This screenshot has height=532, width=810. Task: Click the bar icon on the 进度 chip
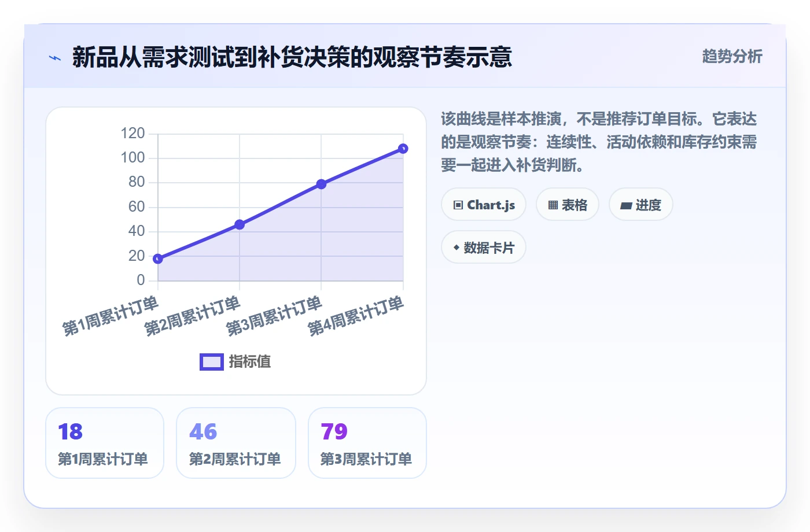click(626, 205)
